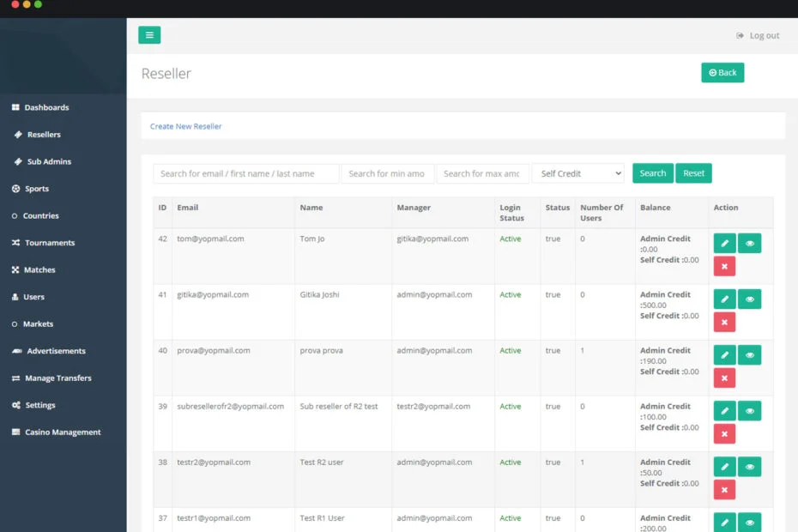This screenshot has width=798, height=532.
Task: Click the Create New Reseller link
Action: (185, 126)
